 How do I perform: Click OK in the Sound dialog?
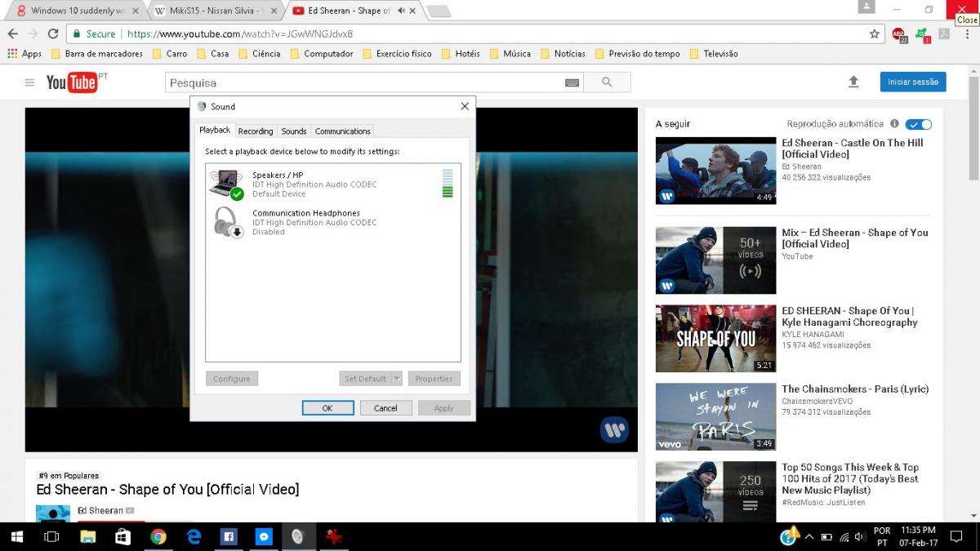[327, 408]
